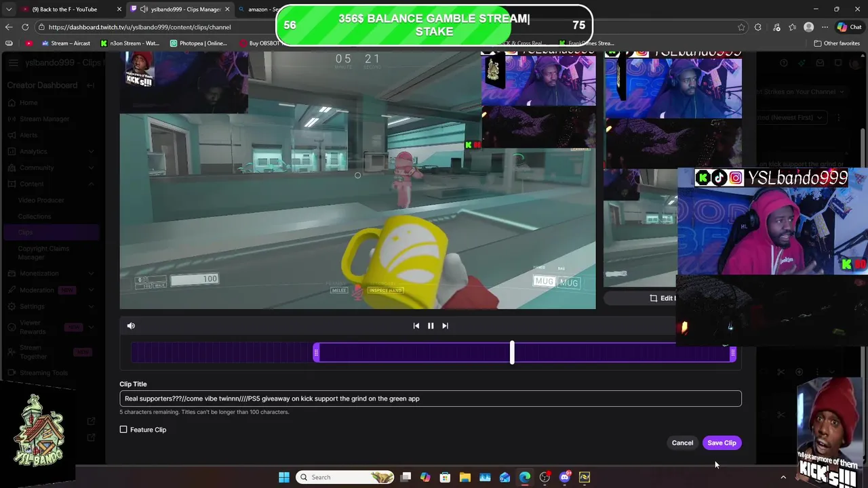
Task: Open the tab search dropdown arrow
Action: (x=8, y=9)
